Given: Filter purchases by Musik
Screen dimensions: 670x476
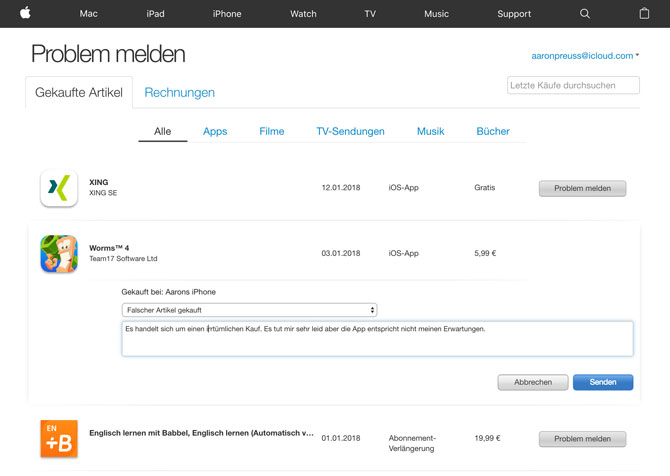Looking at the screenshot, I should [430, 132].
